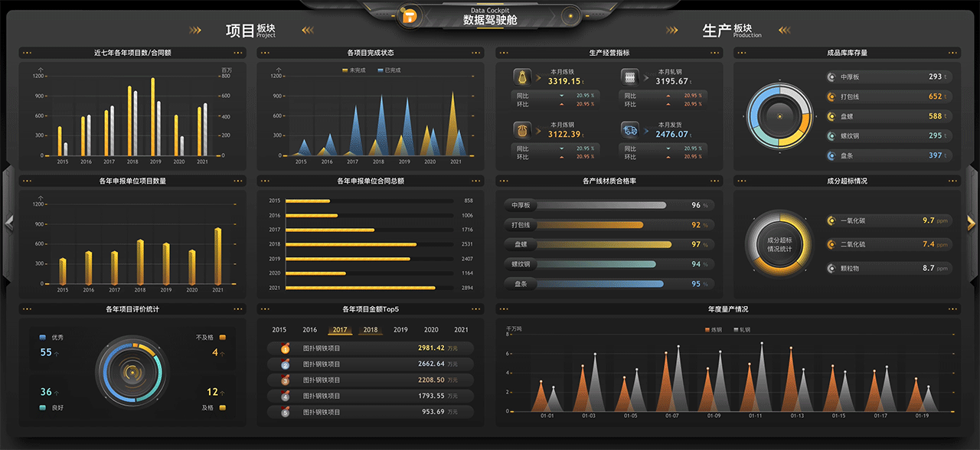Click the bullet icon beside 盘条 inventory
The image size is (980, 450).
click(831, 155)
